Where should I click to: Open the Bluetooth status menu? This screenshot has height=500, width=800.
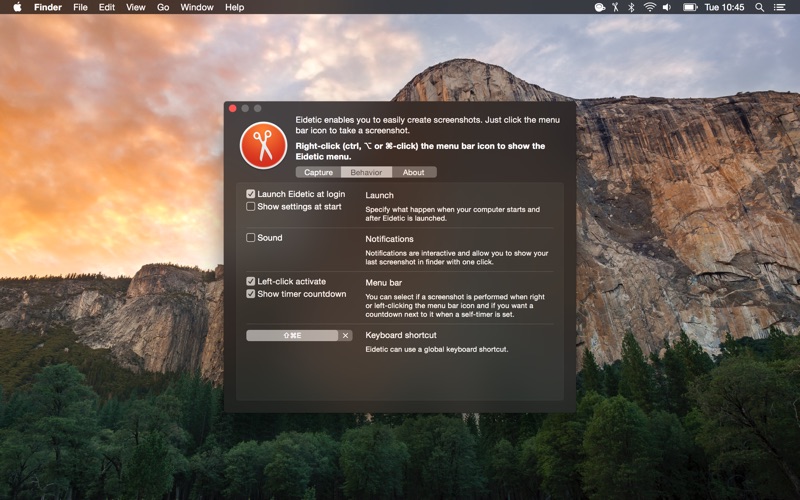coord(631,7)
